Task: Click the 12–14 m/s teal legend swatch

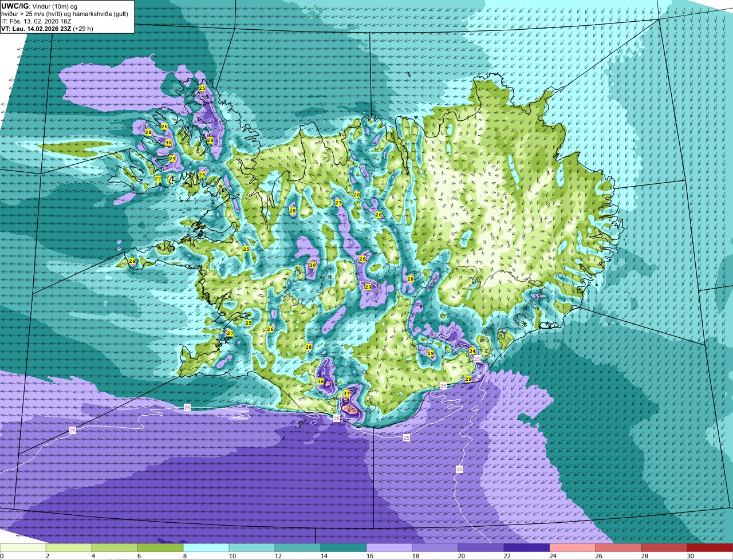Action: coord(298,547)
